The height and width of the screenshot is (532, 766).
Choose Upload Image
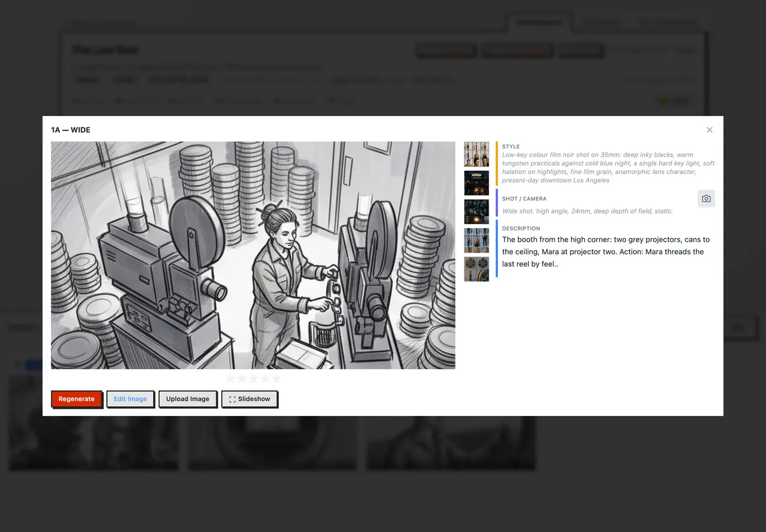[188, 399]
